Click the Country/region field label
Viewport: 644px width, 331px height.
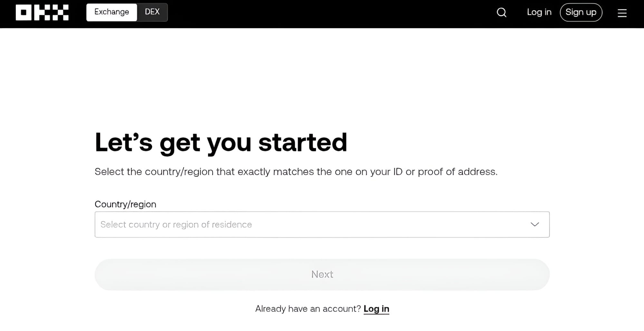(125, 204)
